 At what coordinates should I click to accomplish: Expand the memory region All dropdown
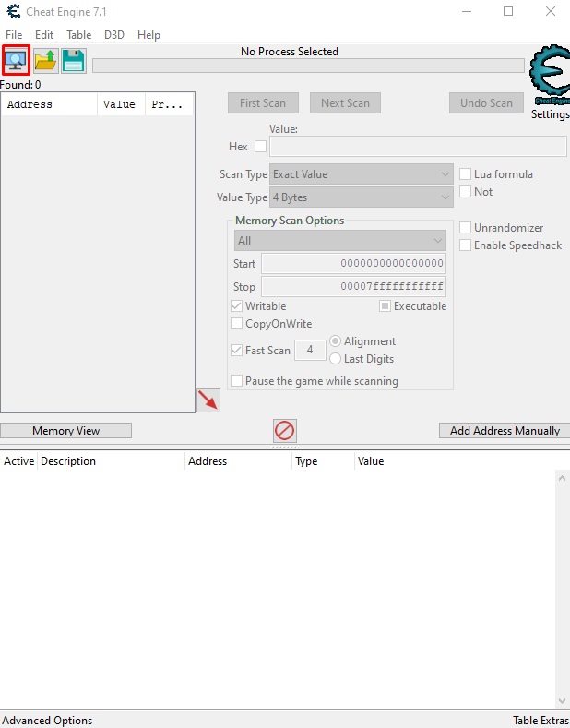(339, 241)
